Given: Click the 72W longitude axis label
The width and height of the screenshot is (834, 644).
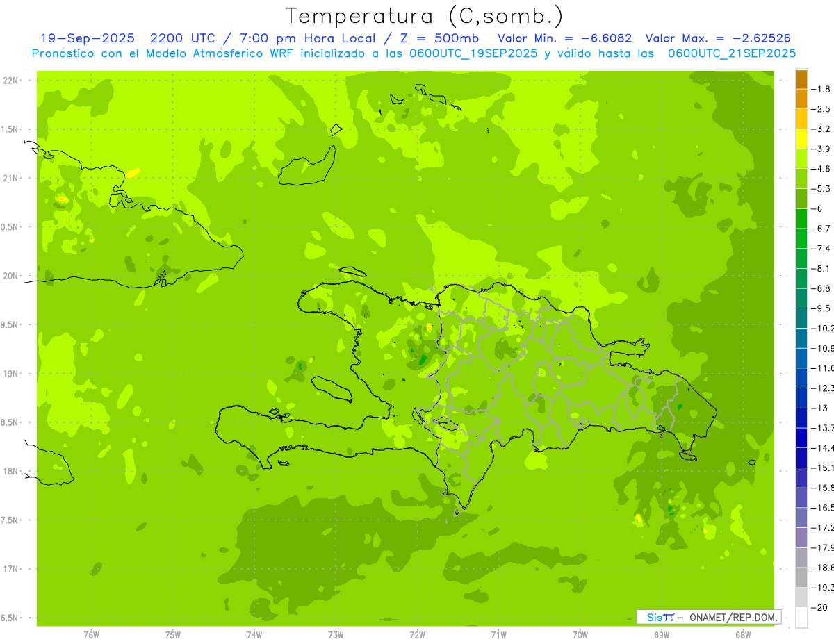Looking at the screenshot, I should coord(417,635).
